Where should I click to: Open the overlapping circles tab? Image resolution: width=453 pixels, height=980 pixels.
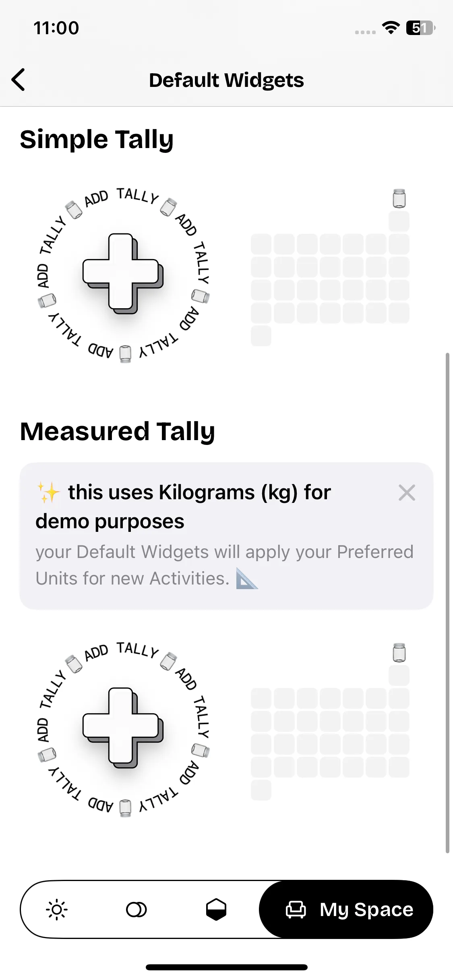tap(137, 910)
